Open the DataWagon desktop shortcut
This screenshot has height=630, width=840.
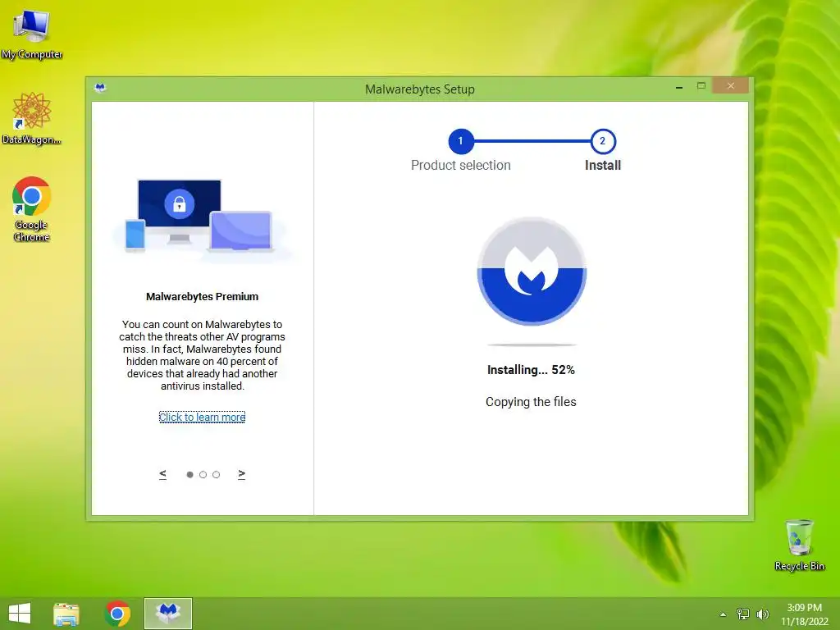click(31, 118)
